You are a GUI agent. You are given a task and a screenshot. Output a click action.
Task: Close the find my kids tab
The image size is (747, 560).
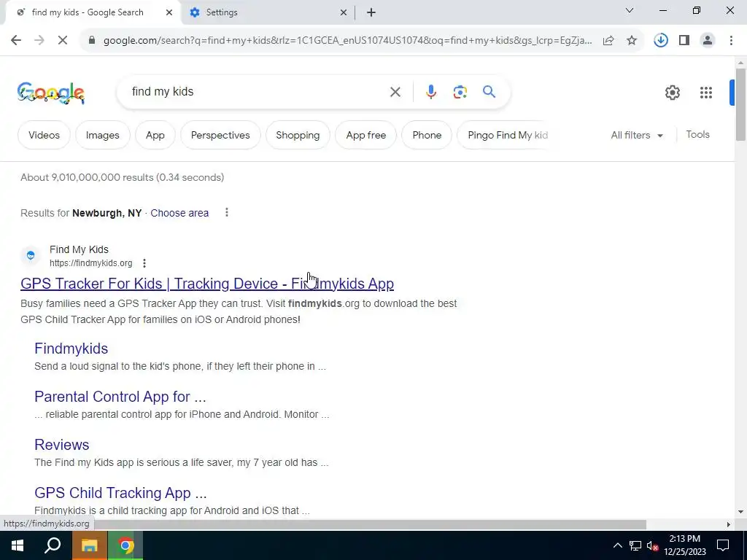tap(169, 13)
